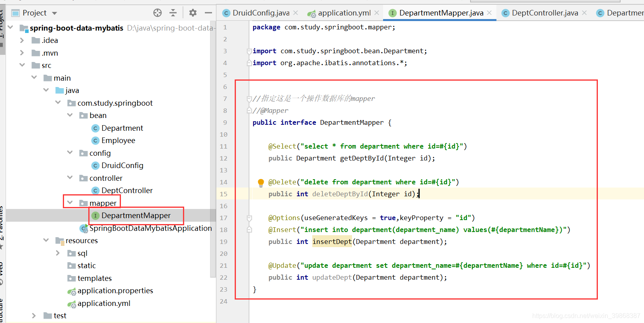The width and height of the screenshot is (644, 323).
Task: Open the Project panel settings gear
Action: (x=193, y=13)
